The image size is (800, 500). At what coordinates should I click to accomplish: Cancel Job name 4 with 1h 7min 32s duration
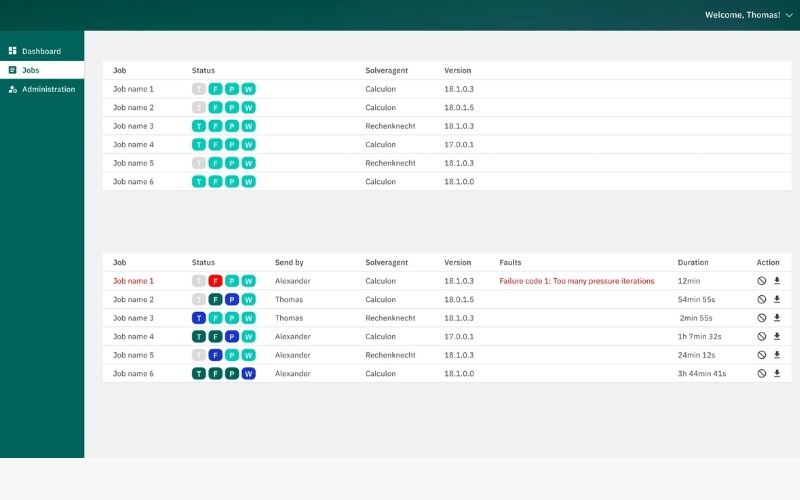tap(761, 336)
